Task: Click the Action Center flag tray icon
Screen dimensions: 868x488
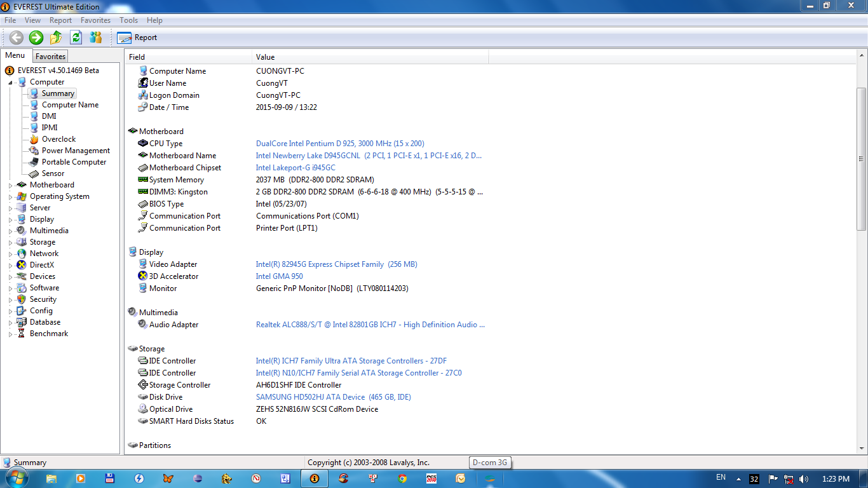Action: [773, 479]
